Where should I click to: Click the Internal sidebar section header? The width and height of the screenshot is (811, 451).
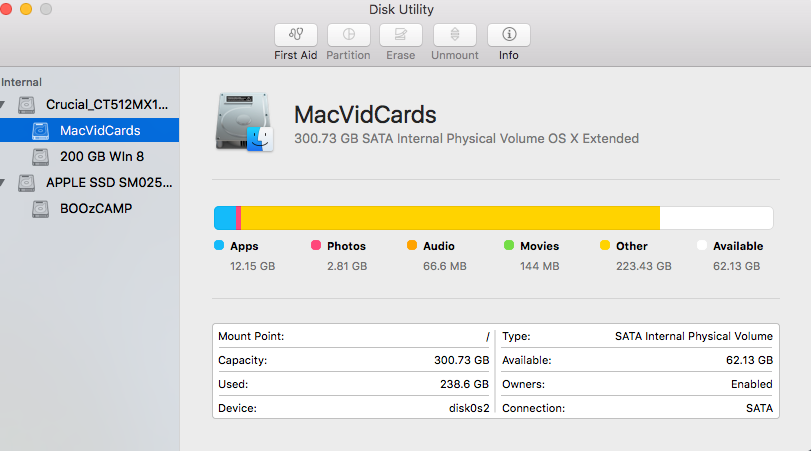[x=21, y=82]
